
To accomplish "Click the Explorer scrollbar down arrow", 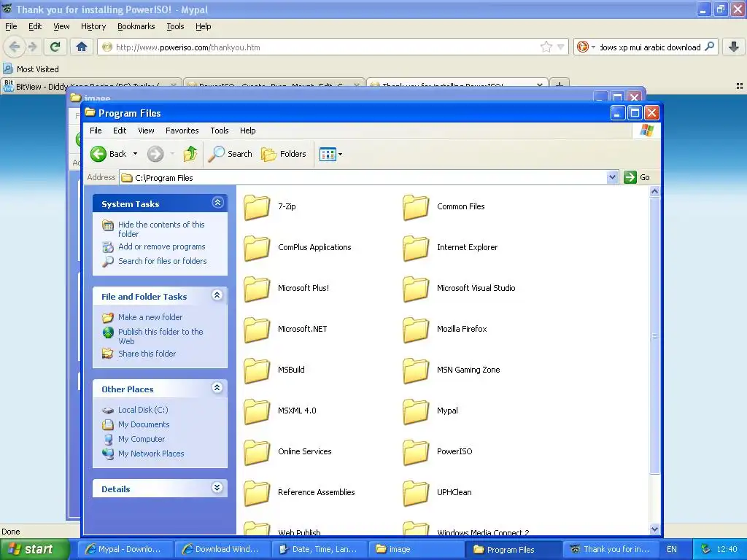I will [x=654, y=529].
